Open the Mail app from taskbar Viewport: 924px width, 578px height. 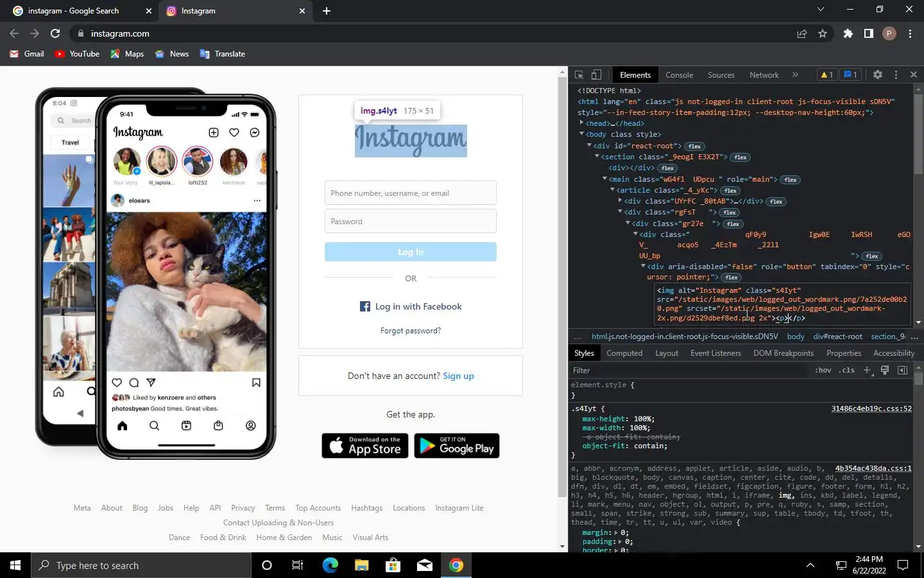pos(425,565)
